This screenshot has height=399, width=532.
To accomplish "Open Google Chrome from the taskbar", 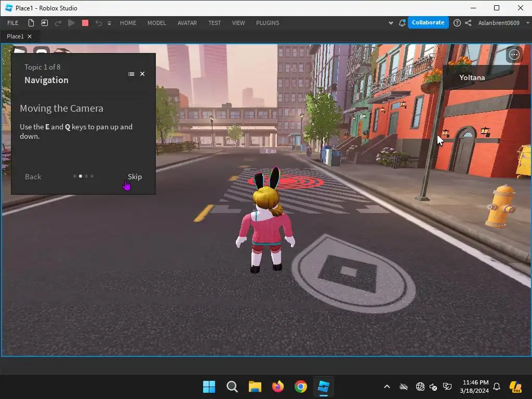I will 301,387.
